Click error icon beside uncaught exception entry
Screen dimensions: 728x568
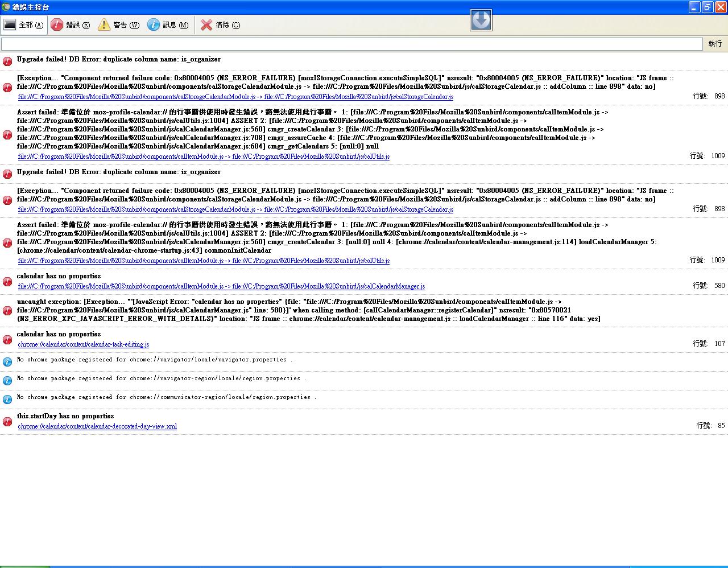7,311
